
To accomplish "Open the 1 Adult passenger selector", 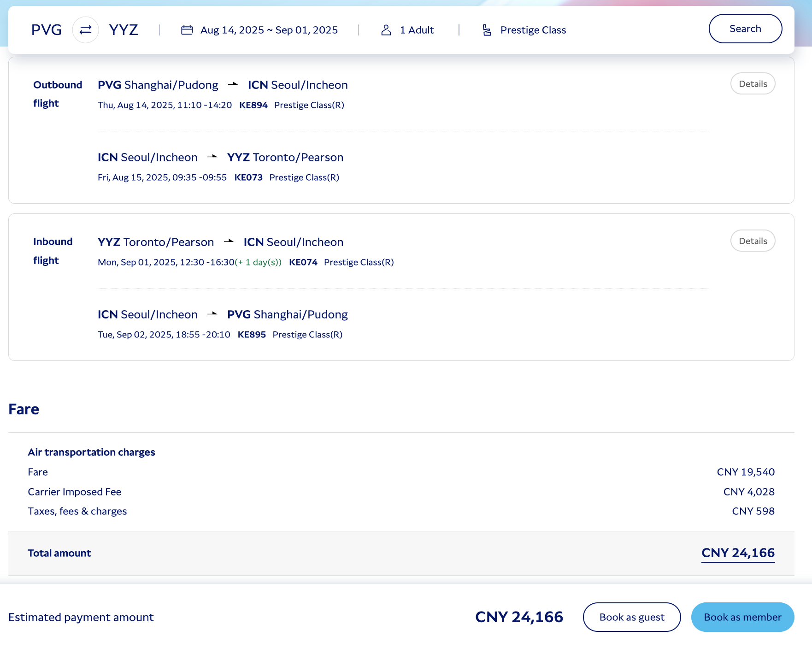I will (416, 30).
